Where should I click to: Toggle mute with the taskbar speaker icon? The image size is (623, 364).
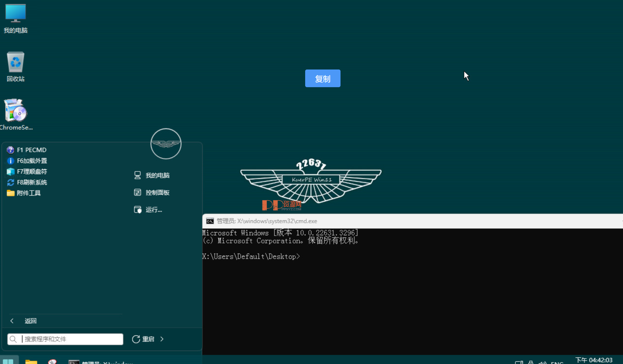pos(543,363)
